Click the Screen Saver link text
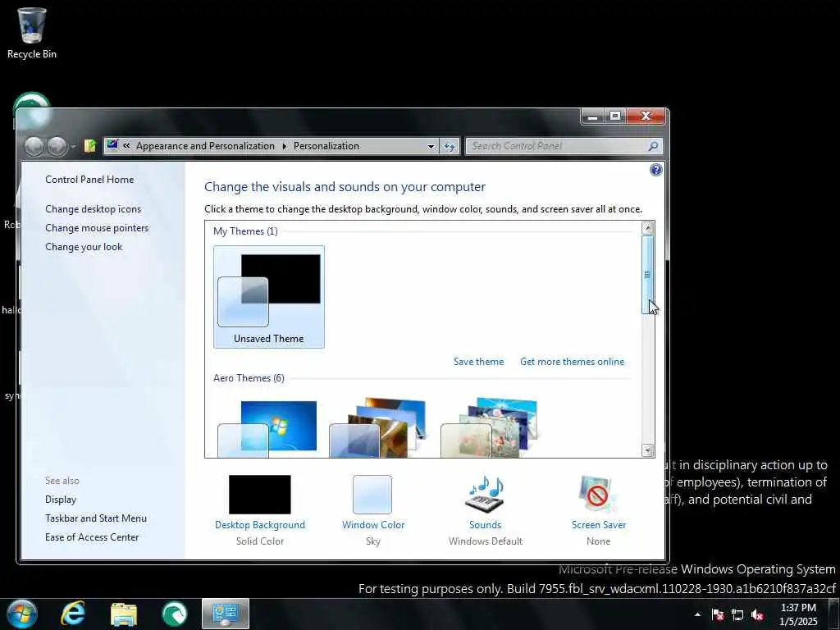 click(598, 525)
